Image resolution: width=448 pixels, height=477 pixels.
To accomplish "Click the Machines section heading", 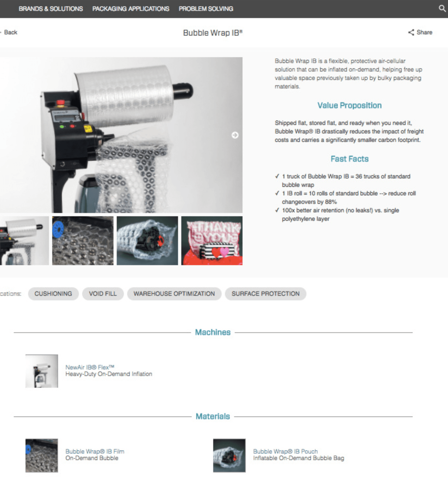I will coord(213,332).
